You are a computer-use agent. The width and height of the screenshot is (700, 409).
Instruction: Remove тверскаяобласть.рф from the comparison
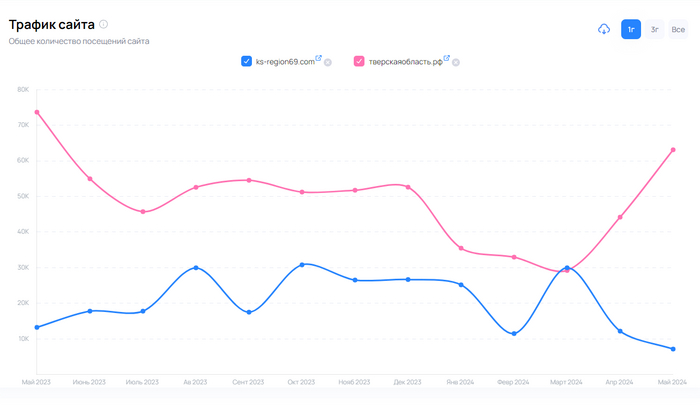[455, 62]
